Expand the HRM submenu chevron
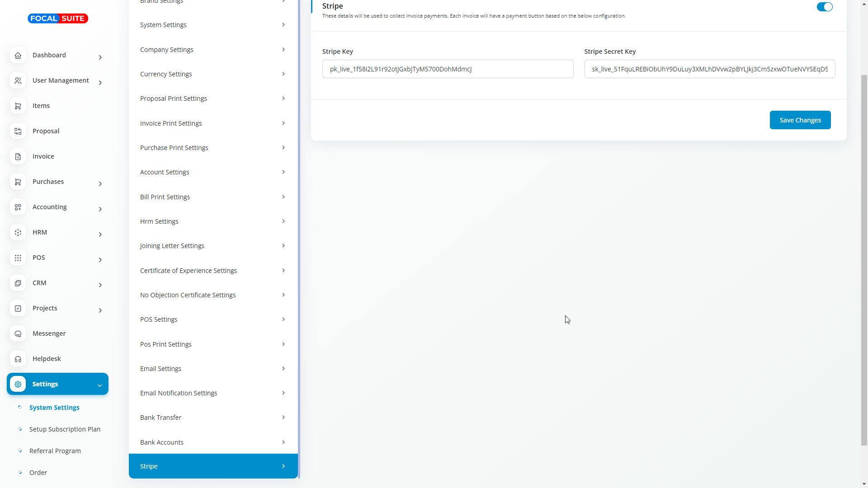868x488 pixels. pos(100,235)
